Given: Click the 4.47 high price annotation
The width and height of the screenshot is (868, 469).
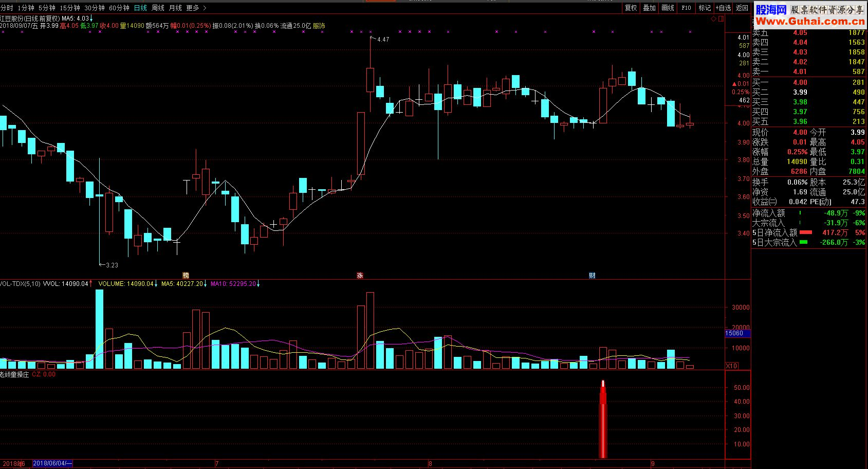Looking at the screenshot, I should coord(383,39).
